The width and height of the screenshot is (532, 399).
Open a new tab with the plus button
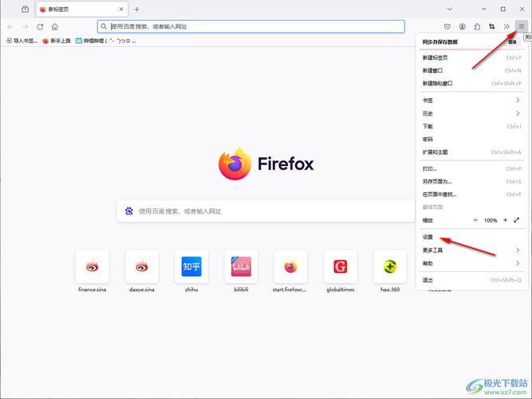click(x=136, y=9)
